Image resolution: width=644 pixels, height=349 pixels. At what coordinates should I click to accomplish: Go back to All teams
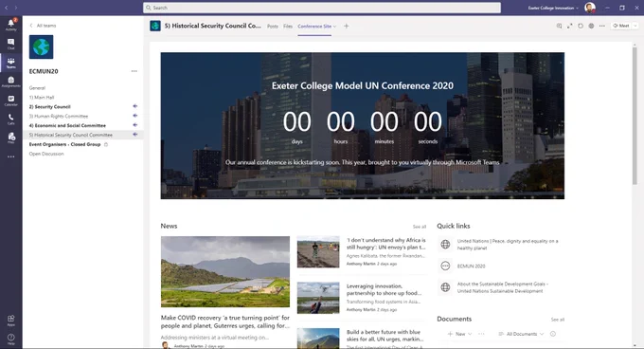pyautogui.click(x=43, y=26)
